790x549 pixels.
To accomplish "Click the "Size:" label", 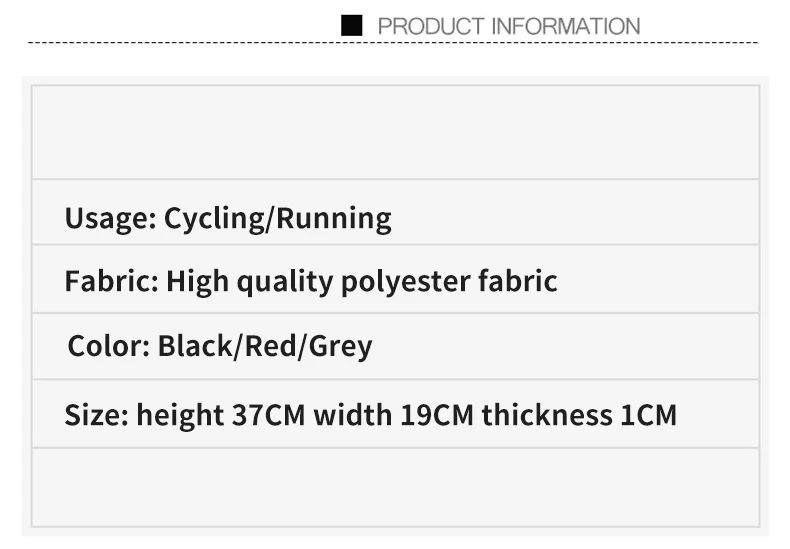I will coord(96,414).
